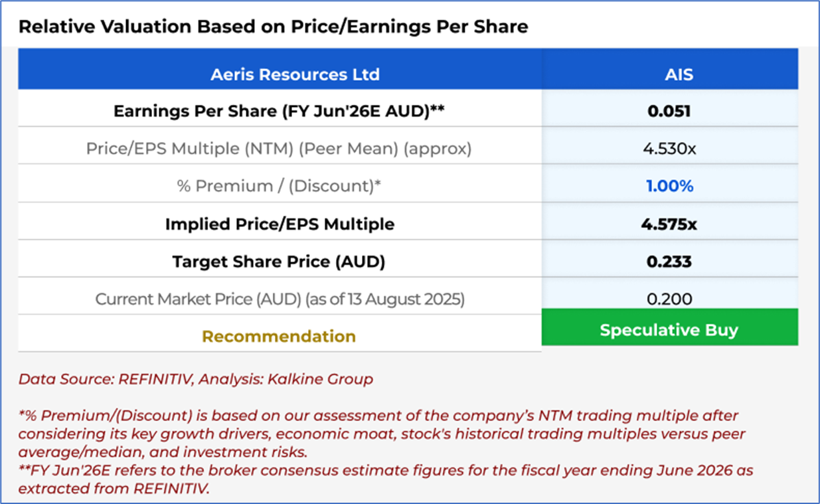Select the Current Market Price row label
The width and height of the screenshot is (820, 504).
(279, 299)
